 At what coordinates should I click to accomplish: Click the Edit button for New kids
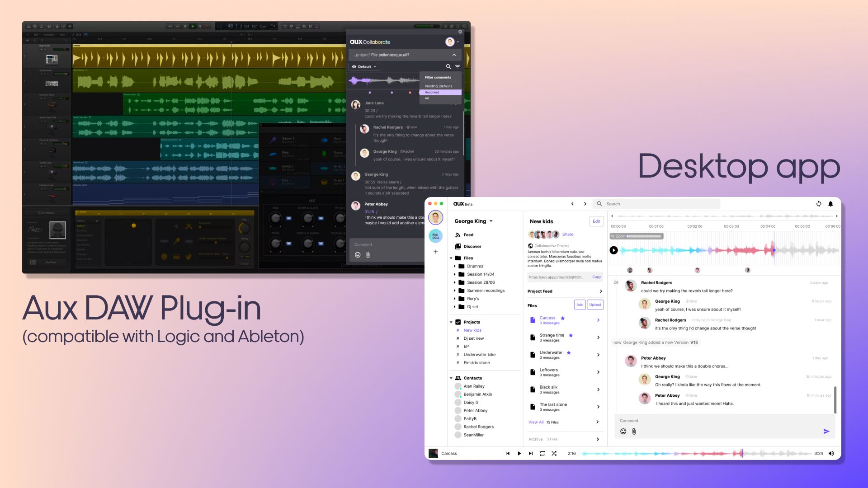click(596, 221)
